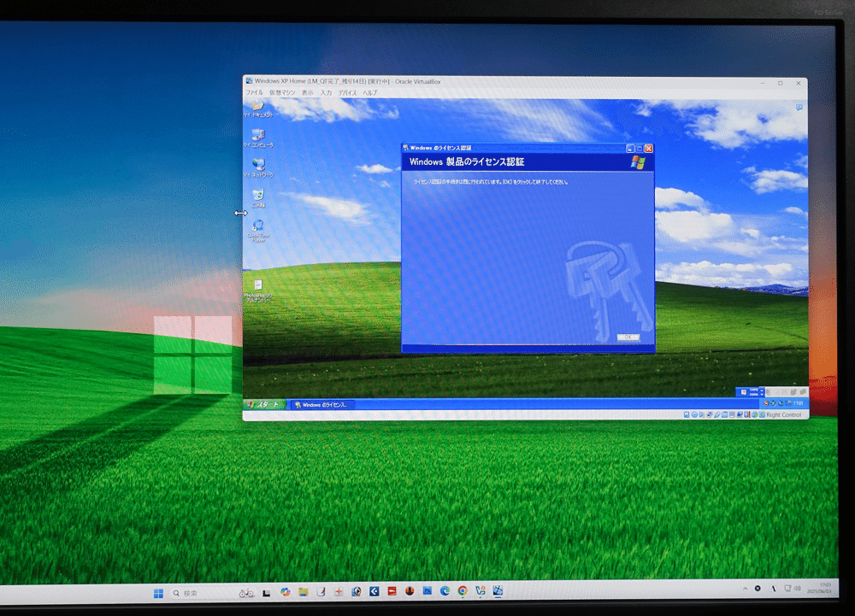Click the volume speaker icon in Windows tray
This screenshot has width=855, height=616.
[797, 589]
